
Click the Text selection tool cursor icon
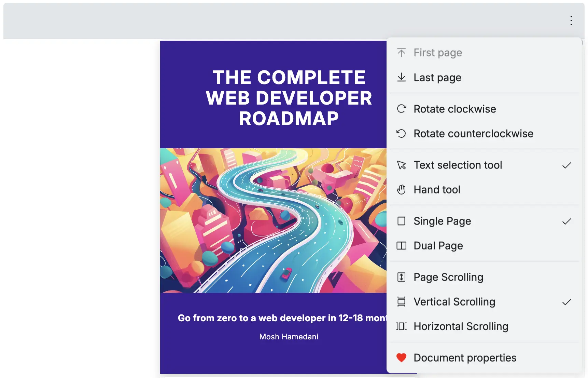click(402, 165)
